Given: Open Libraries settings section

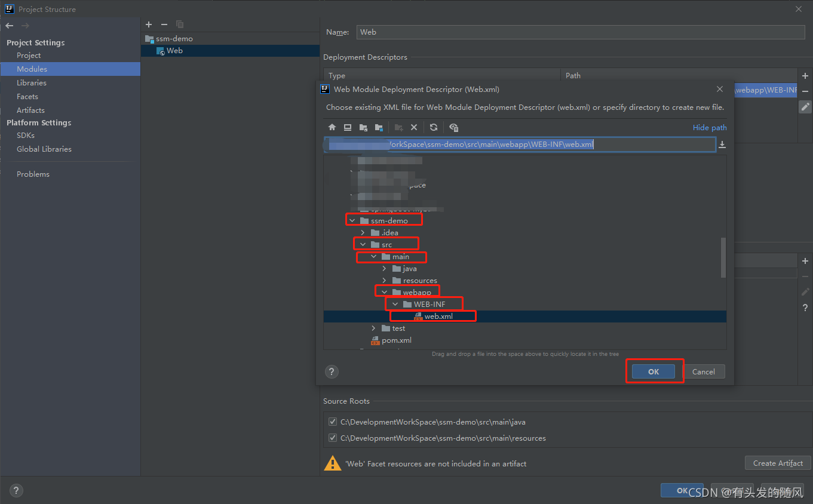Looking at the screenshot, I should tap(32, 83).
